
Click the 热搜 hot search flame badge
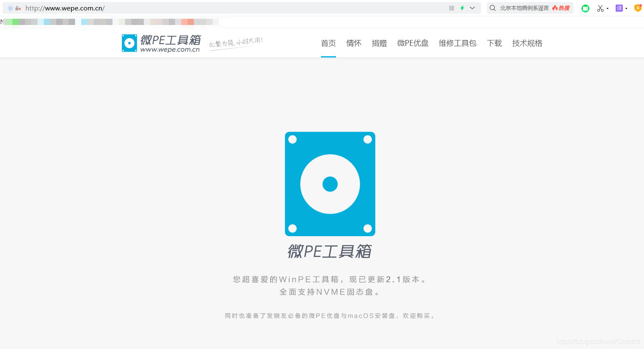point(561,8)
